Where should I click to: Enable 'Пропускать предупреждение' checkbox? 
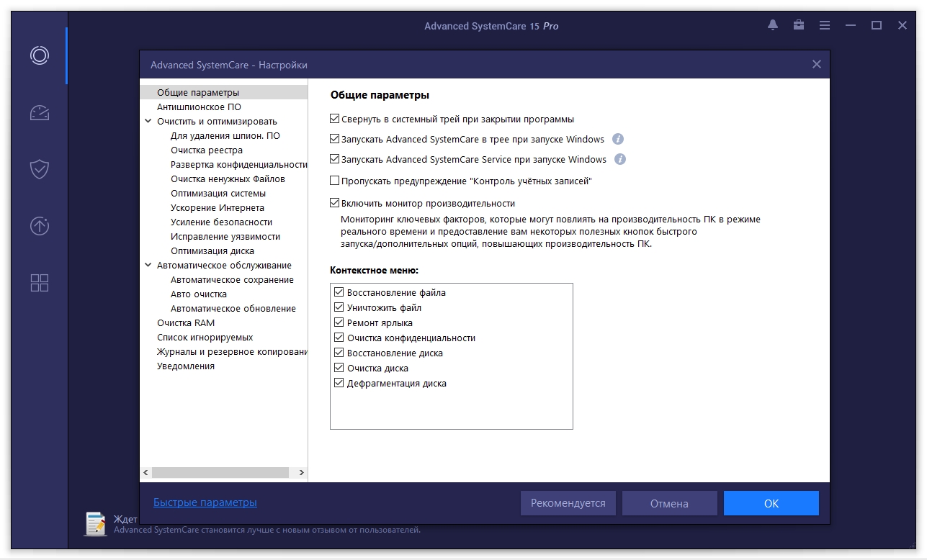click(335, 181)
